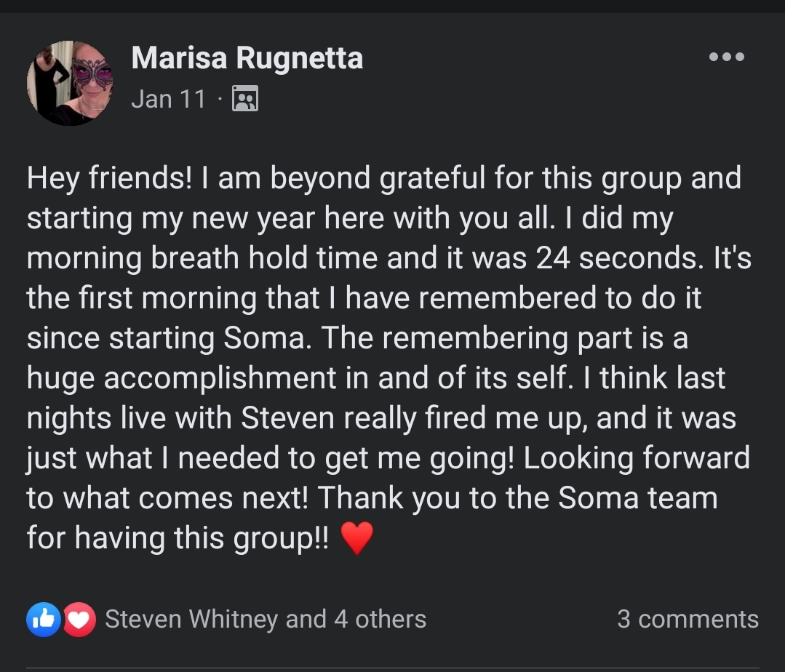
Task: Expand the 3 comments link
Action: 688,620
